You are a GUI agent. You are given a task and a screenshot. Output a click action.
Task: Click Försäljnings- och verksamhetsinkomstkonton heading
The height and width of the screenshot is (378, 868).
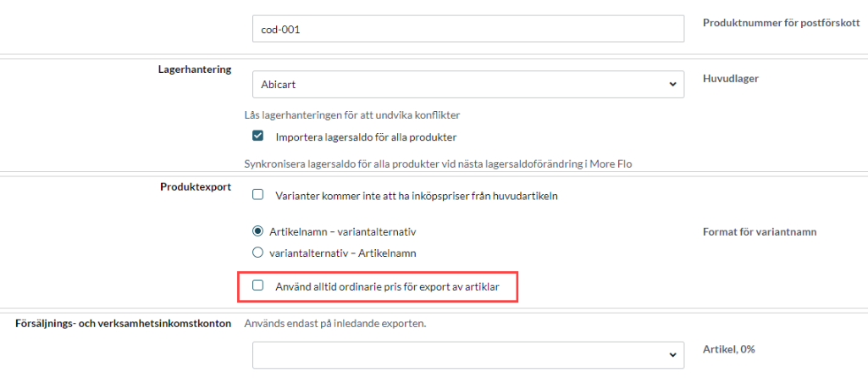[x=123, y=325]
